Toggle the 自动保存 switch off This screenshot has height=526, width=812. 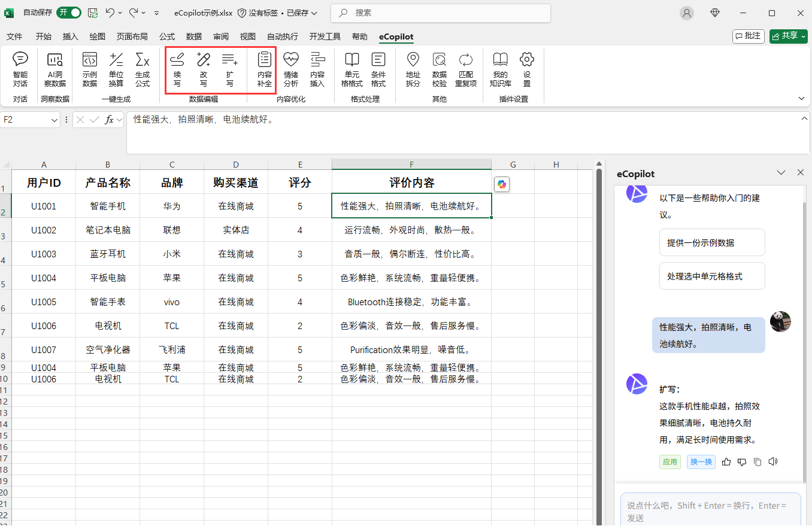click(69, 13)
